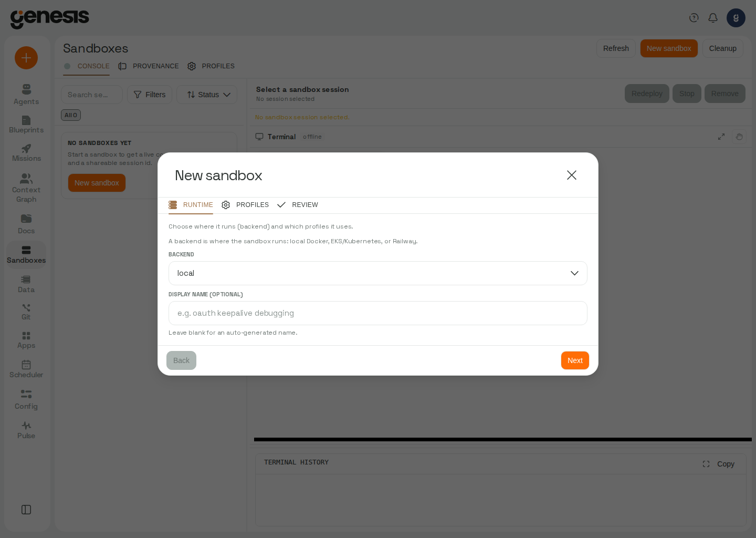Viewport: 756px width, 538px height.
Task: Switch to PROFILES step in dialog
Action: tap(245, 205)
